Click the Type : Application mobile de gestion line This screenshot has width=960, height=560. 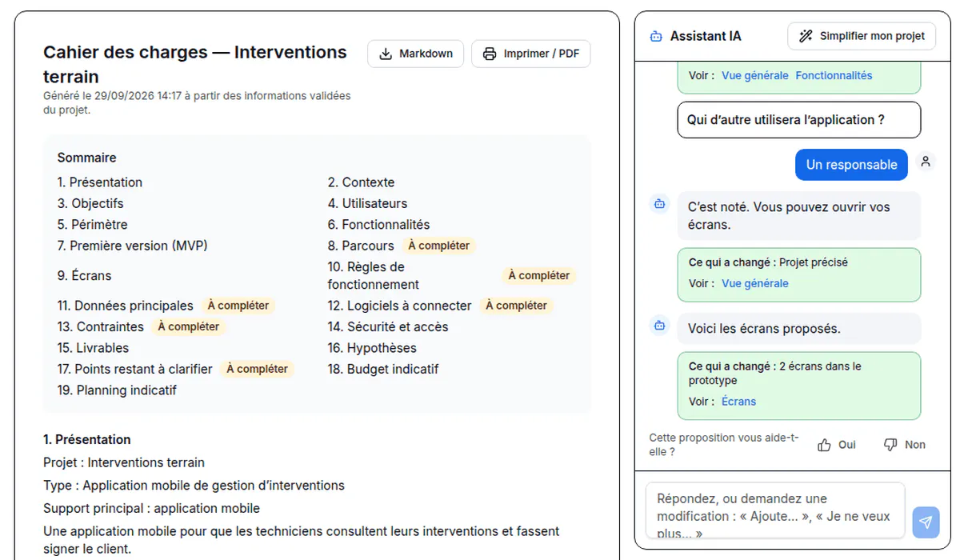194,485
